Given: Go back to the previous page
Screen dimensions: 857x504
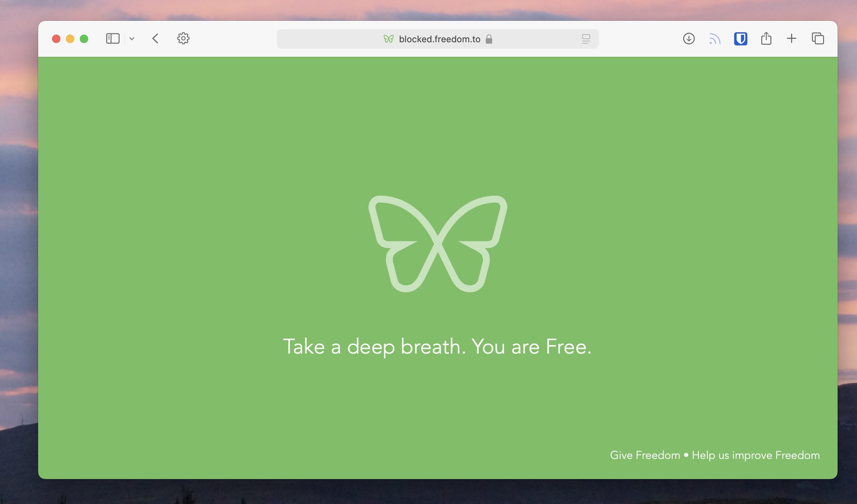Looking at the screenshot, I should [155, 38].
